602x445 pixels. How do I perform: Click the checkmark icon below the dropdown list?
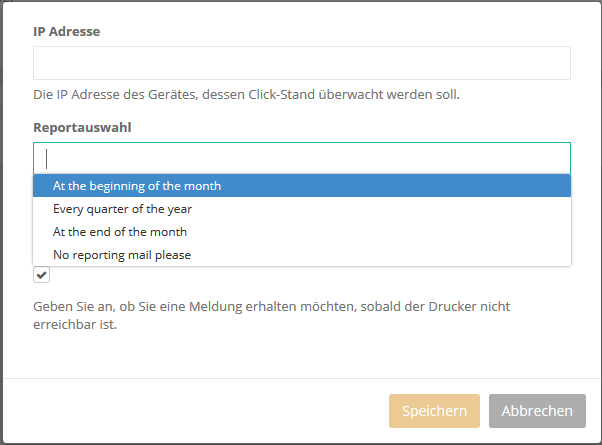coord(41,275)
